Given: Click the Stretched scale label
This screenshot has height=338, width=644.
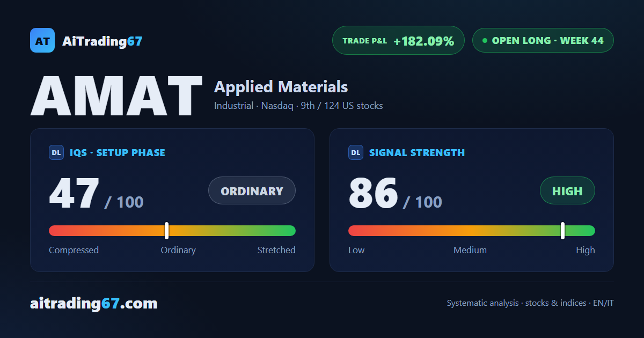Looking at the screenshot, I should pos(276,250).
